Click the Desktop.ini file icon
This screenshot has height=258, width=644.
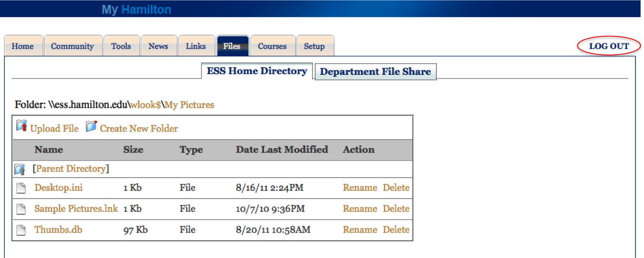point(21,188)
